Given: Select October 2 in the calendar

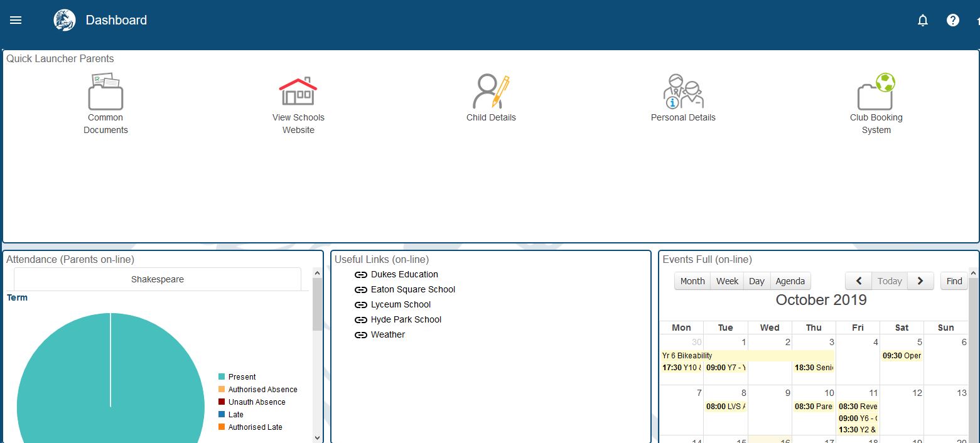Looking at the screenshot, I should (787, 343).
